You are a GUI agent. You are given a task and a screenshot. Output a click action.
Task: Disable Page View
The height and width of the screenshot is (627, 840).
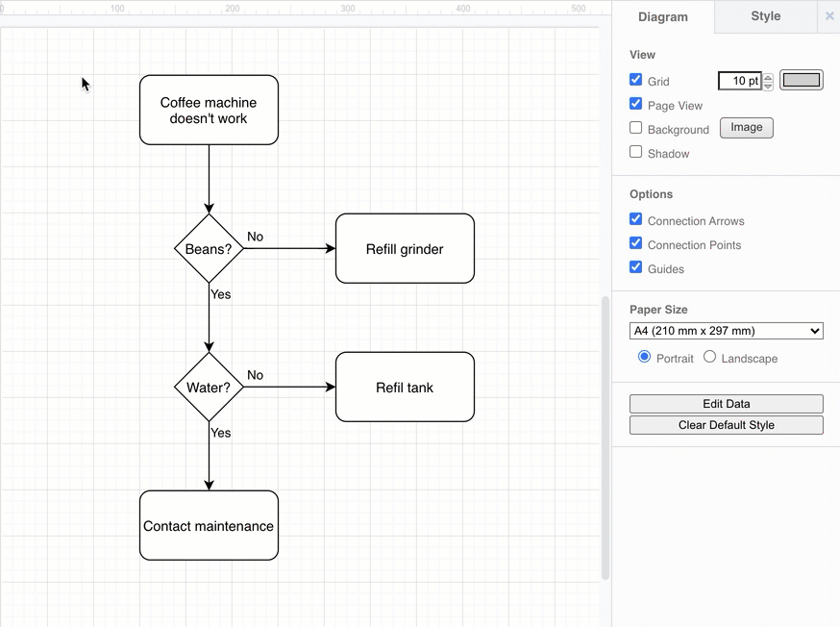coord(635,104)
